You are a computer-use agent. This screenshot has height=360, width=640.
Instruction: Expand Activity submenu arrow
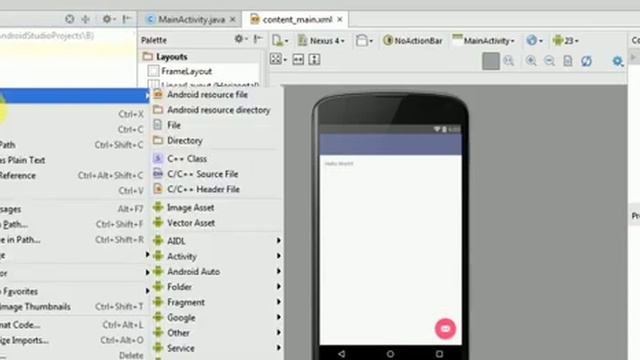(x=279, y=256)
